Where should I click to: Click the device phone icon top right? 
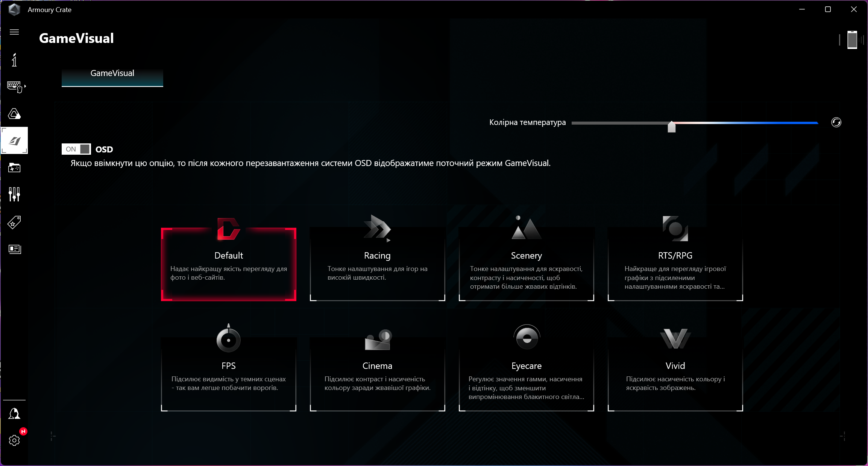pyautogui.click(x=852, y=40)
